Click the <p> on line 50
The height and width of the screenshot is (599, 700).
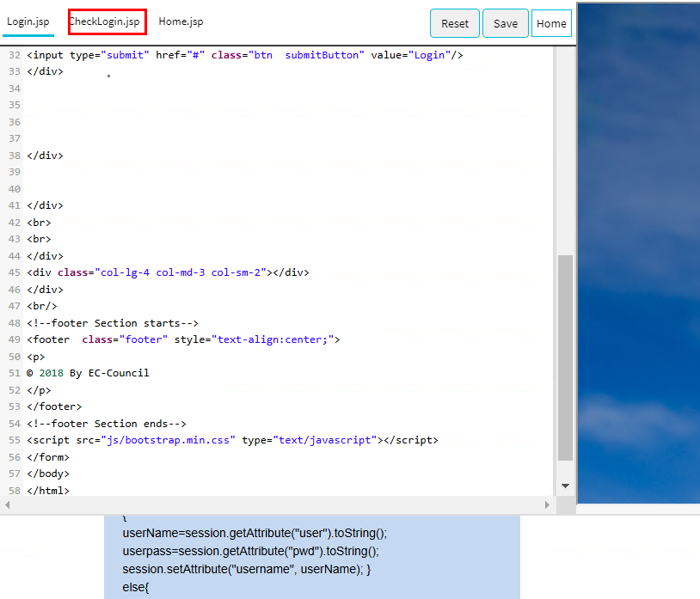36,357
